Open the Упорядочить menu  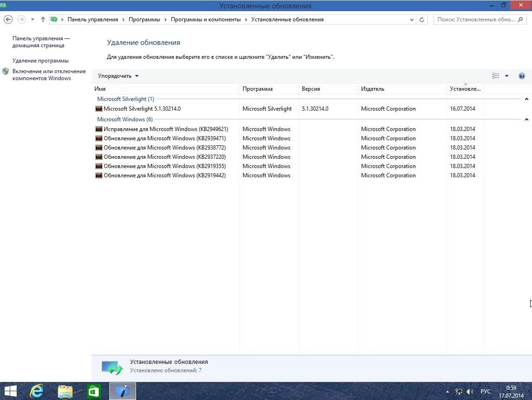pyautogui.click(x=118, y=76)
